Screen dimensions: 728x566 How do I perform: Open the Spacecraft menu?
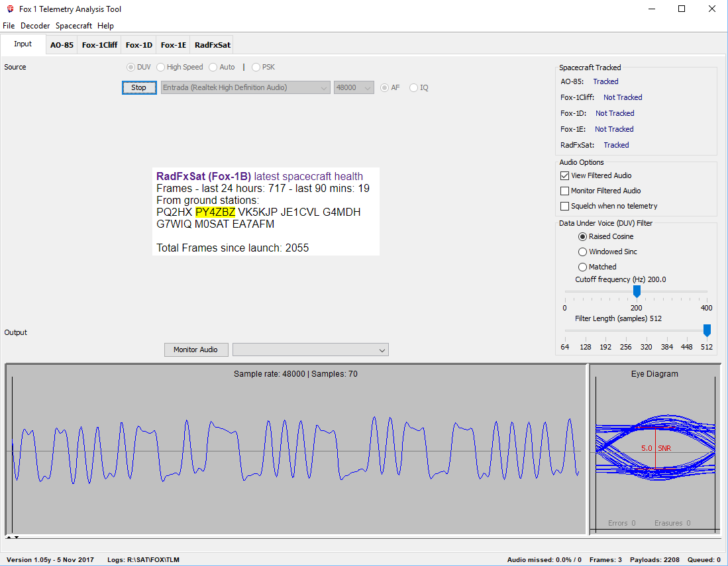(74, 26)
